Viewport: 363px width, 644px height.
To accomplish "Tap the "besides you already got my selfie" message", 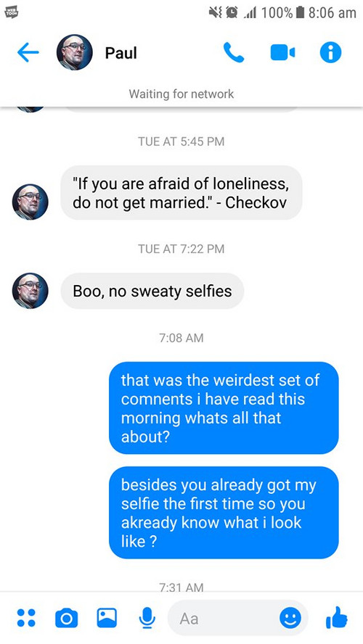I will coord(224,513).
